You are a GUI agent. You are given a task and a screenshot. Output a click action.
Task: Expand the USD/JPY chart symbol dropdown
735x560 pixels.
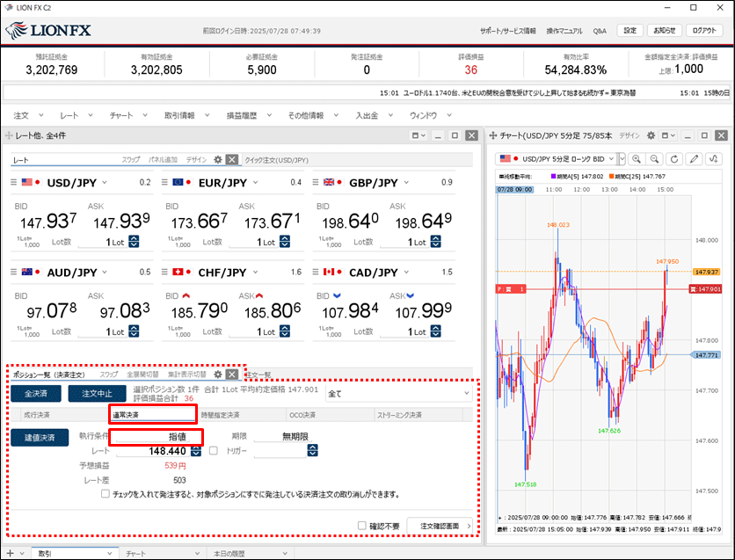click(622, 159)
